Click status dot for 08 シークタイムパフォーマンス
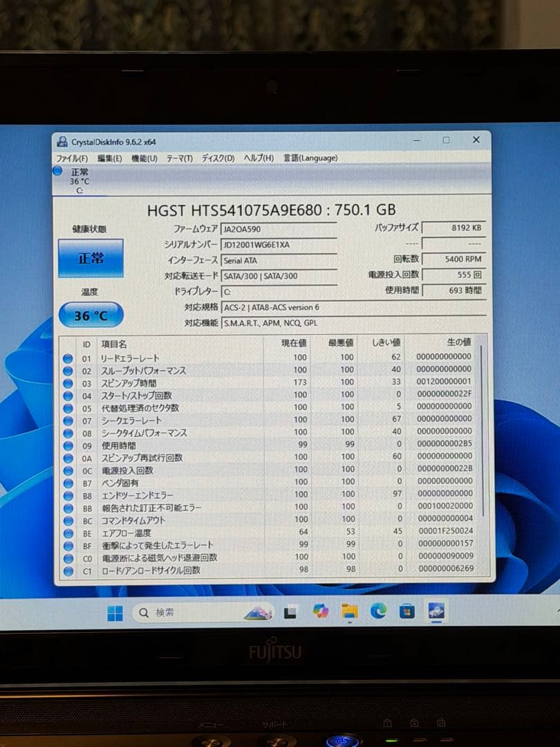Screen dimensions: 560x747 (x=68, y=433)
